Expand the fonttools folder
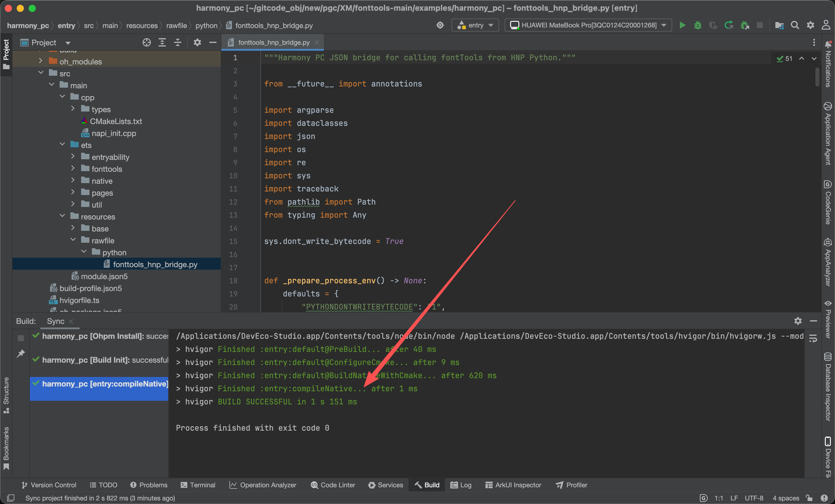 click(x=73, y=168)
